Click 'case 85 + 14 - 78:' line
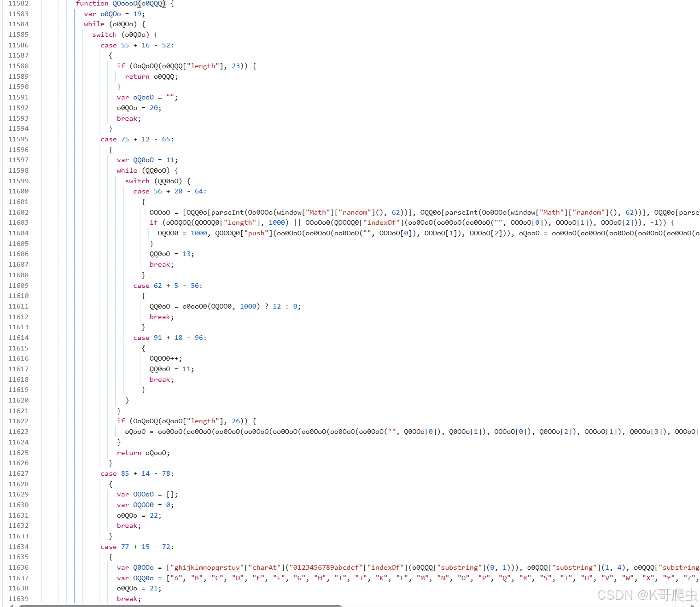The height and width of the screenshot is (607, 700). coord(137,473)
